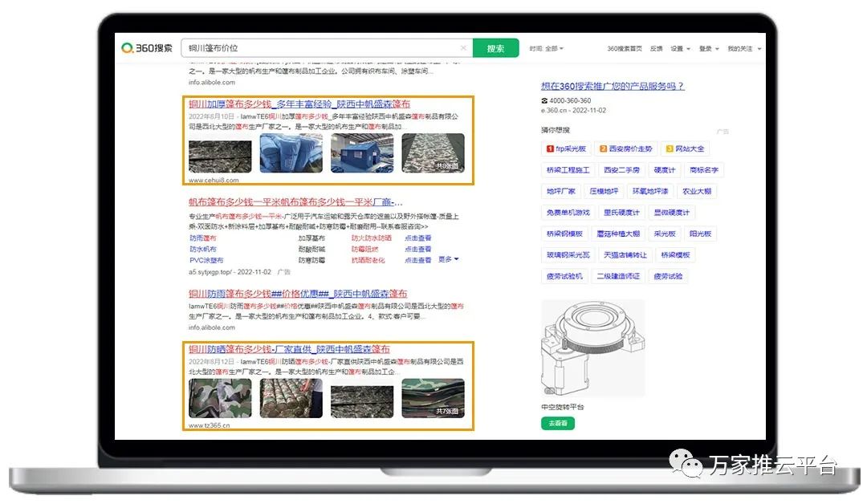Open the 中空旋转平台 product image
The image size is (867, 504).
[592, 349]
